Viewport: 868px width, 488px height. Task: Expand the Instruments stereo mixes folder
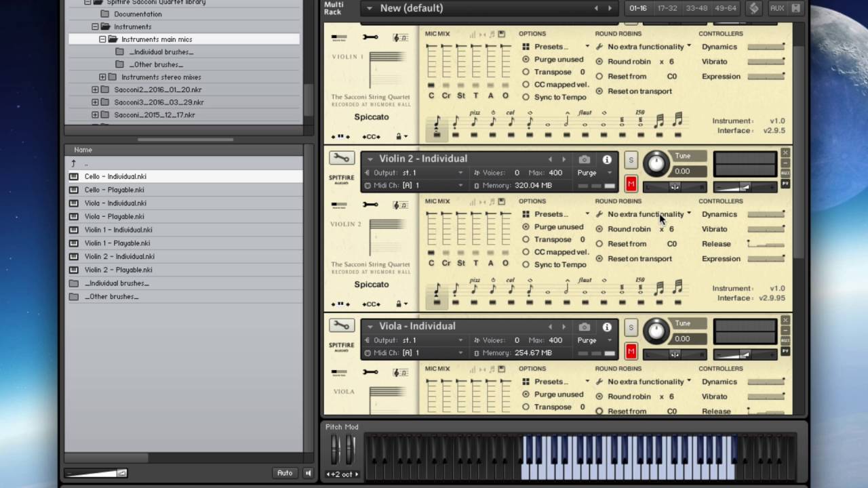pos(102,77)
